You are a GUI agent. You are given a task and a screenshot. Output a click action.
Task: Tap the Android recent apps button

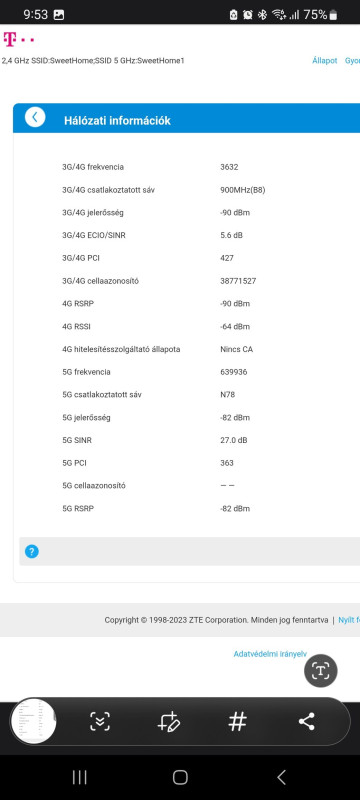[x=79, y=777]
